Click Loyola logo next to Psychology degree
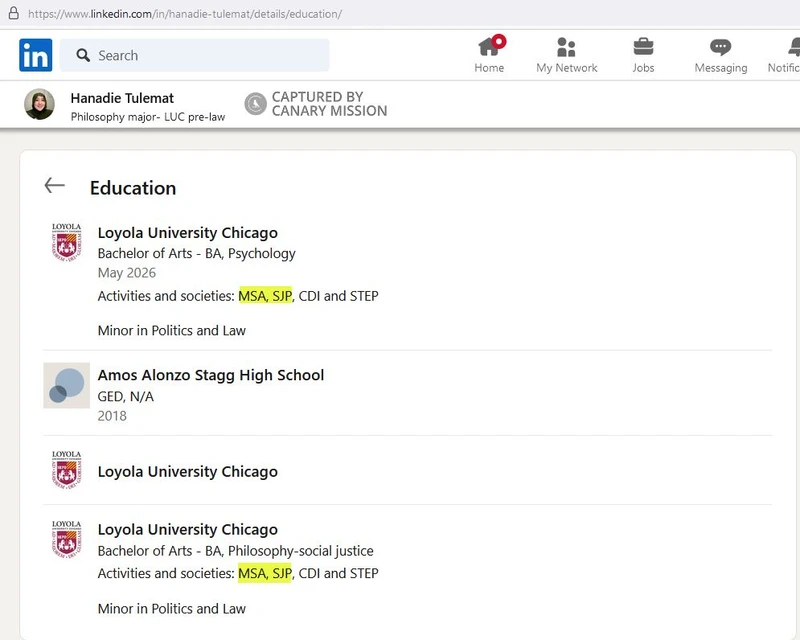The width and height of the screenshot is (800, 640). pos(66,242)
